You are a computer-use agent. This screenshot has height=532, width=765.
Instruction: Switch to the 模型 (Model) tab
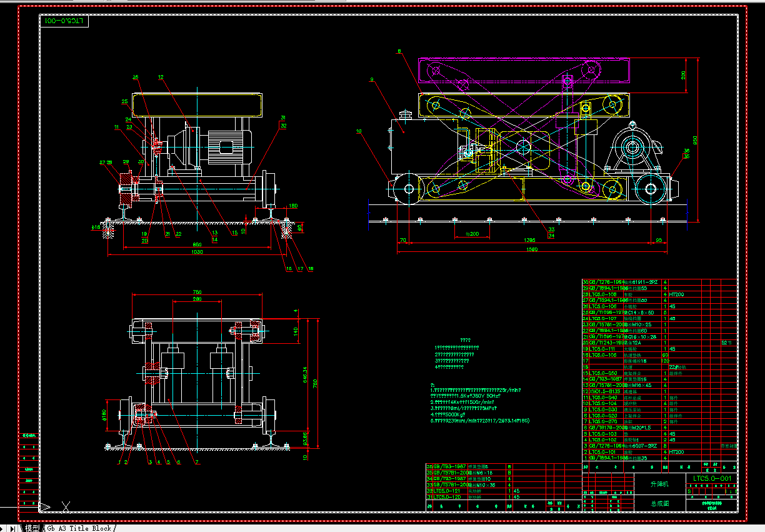[32, 528]
